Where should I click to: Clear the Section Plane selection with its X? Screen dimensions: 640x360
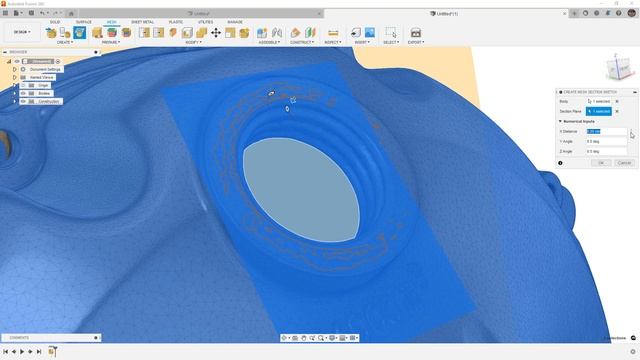[x=617, y=111]
